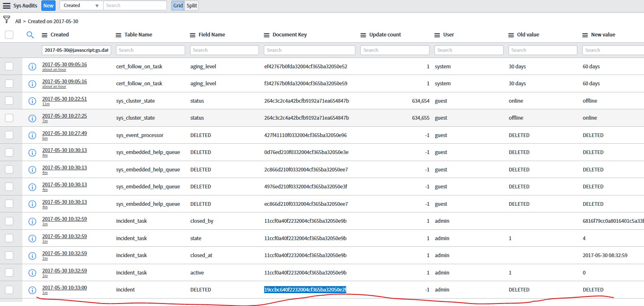Viewport: 644px width, 306px height.
Task: Switch to Grid view
Action: pos(178,6)
